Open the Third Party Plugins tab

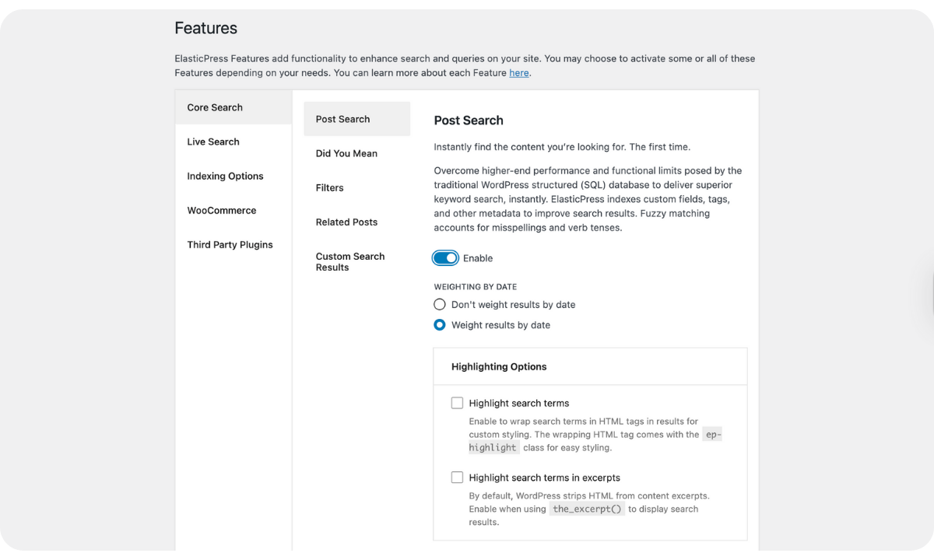coord(230,244)
